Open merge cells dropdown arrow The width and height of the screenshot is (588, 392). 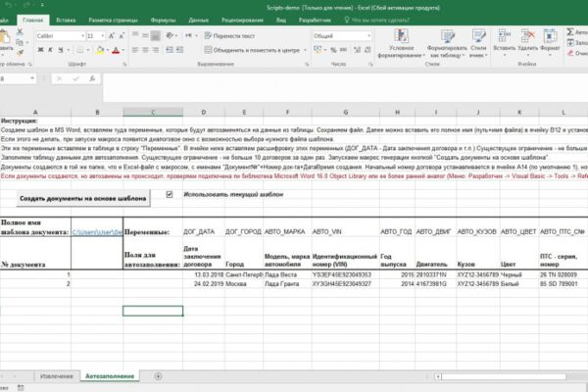click(305, 50)
